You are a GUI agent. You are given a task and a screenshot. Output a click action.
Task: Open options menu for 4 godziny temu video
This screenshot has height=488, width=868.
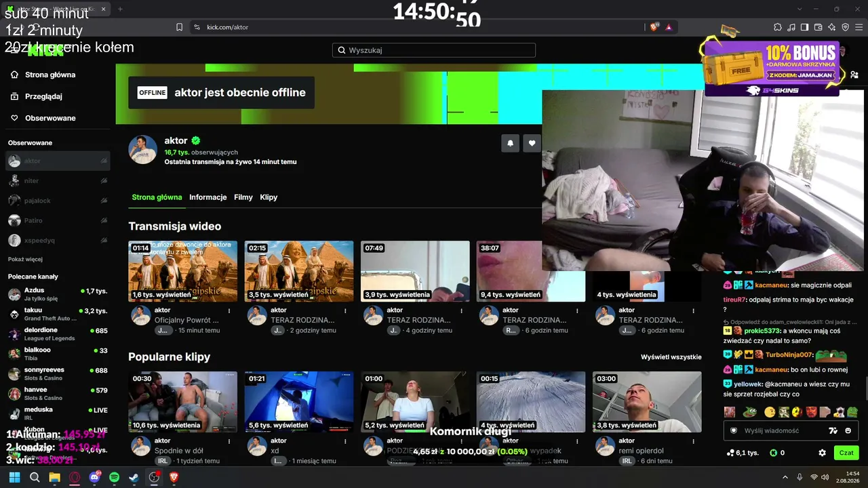[461, 310]
